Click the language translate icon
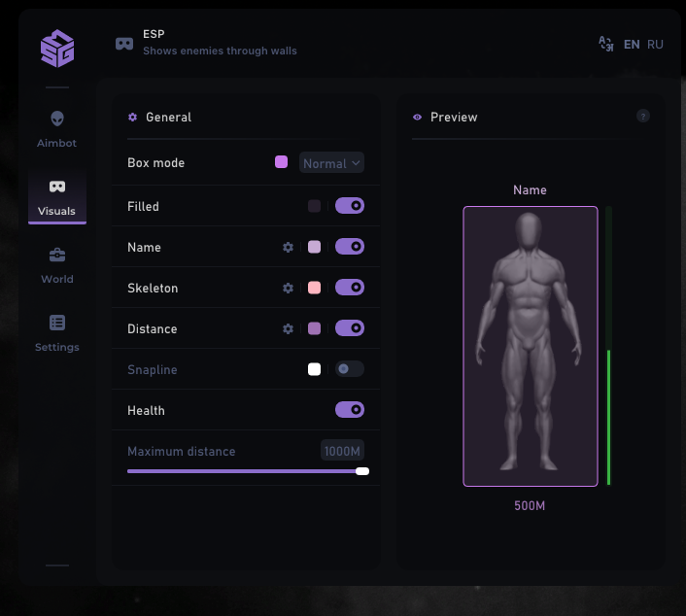 pyautogui.click(x=606, y=44)
